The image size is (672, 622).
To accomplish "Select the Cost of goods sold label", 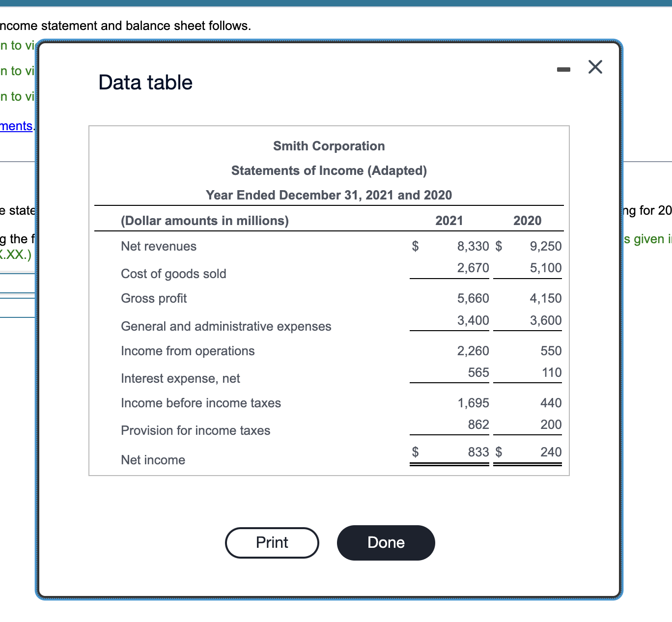I will point(173,274).
